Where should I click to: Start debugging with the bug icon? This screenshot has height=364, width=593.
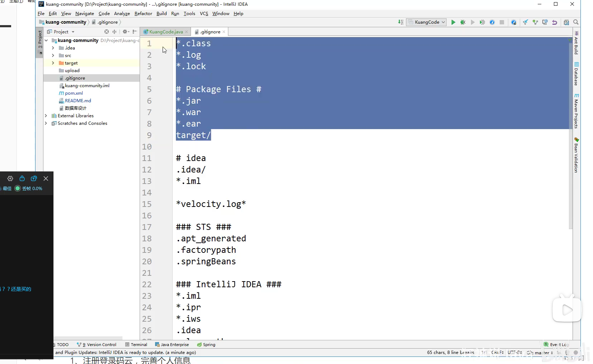click(x=463, y=22)
